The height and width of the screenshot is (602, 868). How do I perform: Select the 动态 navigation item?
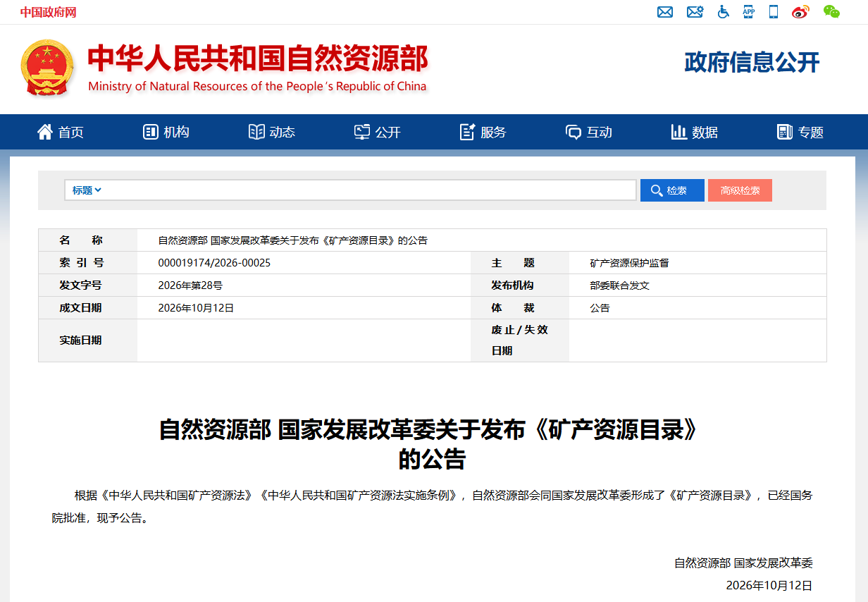(x=272, y=132)
